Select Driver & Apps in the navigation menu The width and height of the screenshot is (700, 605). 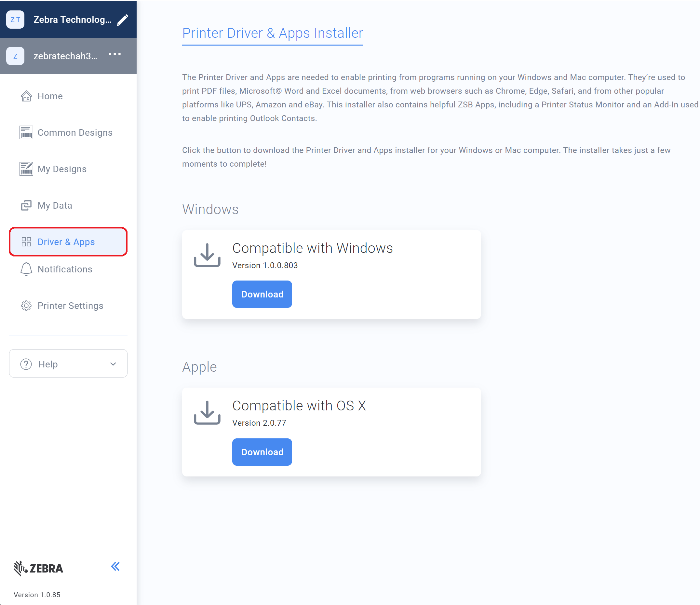pos(66,242)
